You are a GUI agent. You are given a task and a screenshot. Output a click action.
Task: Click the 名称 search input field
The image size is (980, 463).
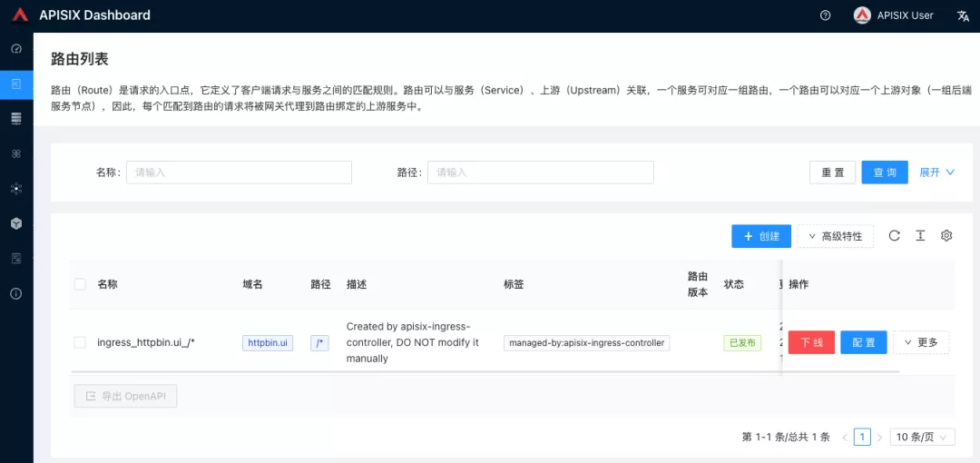coord(239,172)
